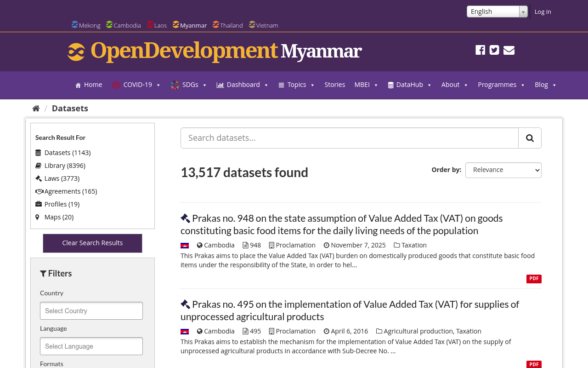Viewport: 588px width, 368px height.
Task: Click the Agreements handshake icon
Action: click(x=40, y=191)
